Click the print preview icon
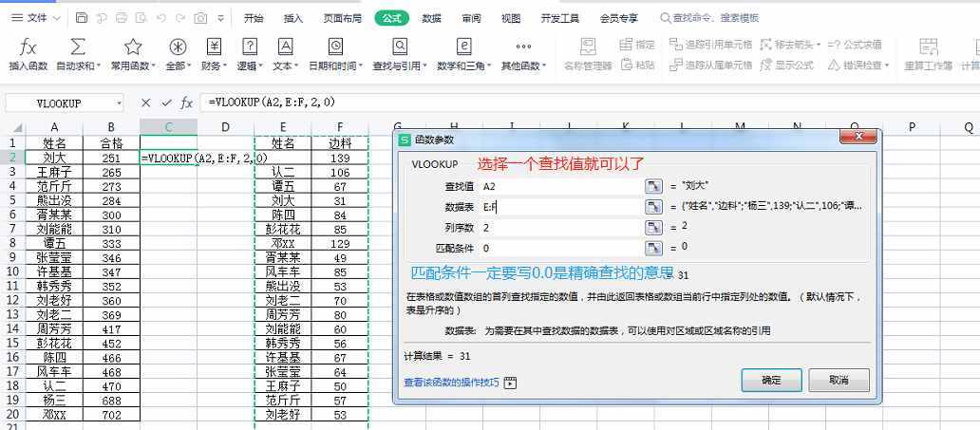 (x=141, y=18)
